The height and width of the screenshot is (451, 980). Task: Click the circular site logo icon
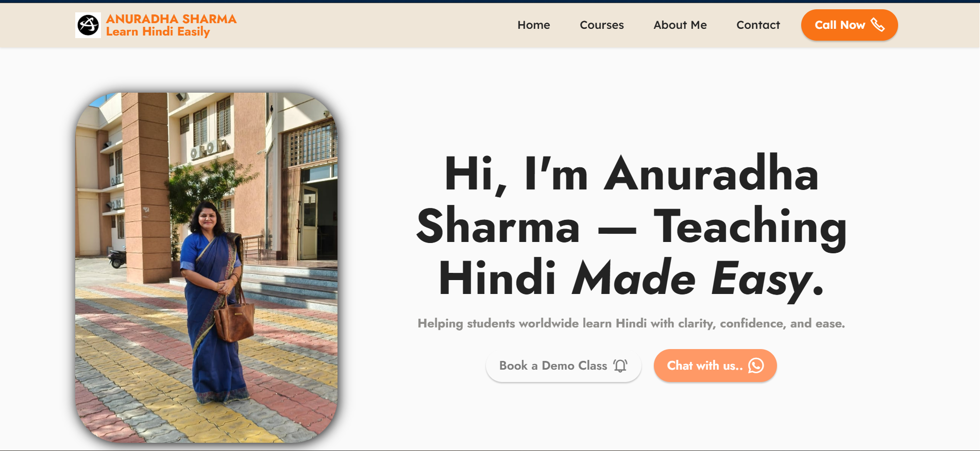click(x=88, y=25)
